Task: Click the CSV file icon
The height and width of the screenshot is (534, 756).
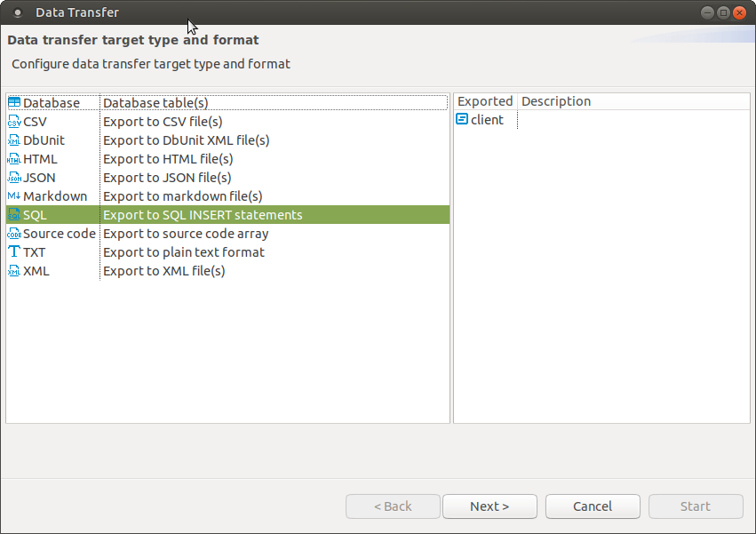Action: tap(14, 122)
